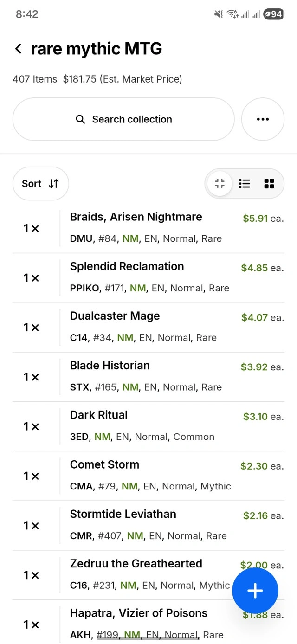
Task: Tap the magnifying glass search icon
Action: tap(80, 119)
